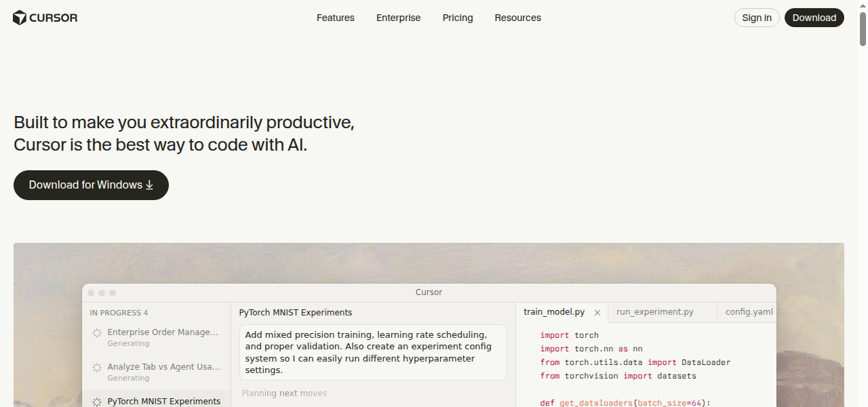Click the spinner icon beside Enterprise Order Management
The width and height of the screenshot is (868, 407).
96,332
